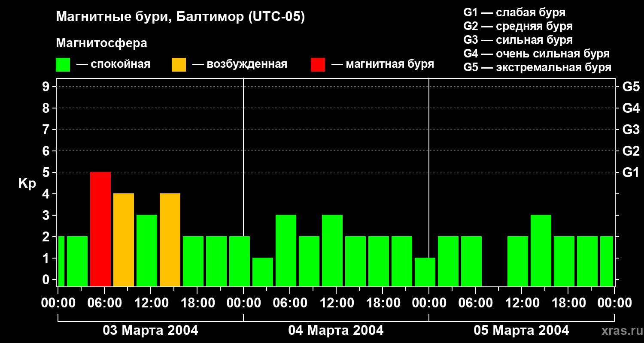
Task: Click the 'G3' label on the right axis
Action: [x=631, y=129]
